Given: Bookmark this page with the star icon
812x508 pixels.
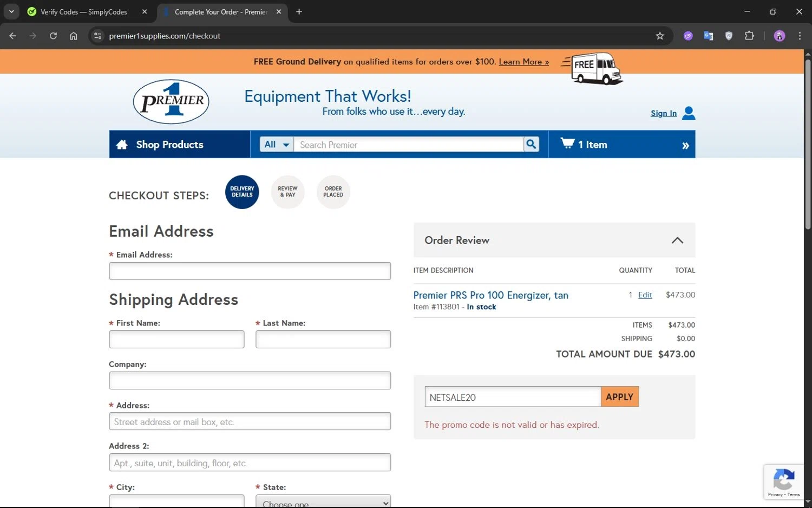Looking at the screenshot, I should pos(660,36).
